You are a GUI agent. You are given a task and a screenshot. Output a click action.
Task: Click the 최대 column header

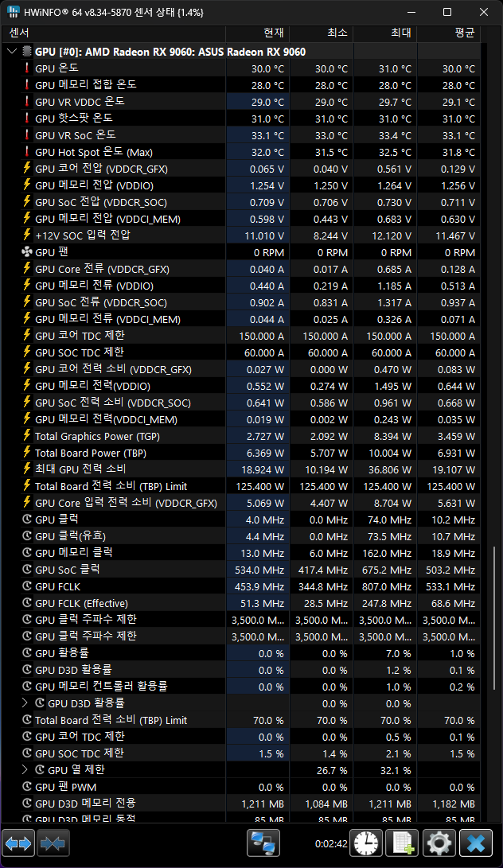[x=385, y=33]
